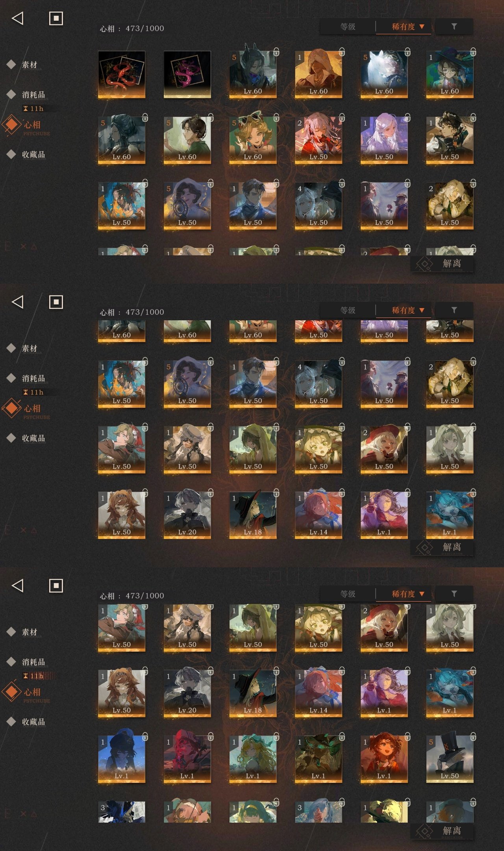Open the 稀有度 sort order in the last screenshot
Image resolution: width=504 pixels, height=851 pixels.
(404, 594)
